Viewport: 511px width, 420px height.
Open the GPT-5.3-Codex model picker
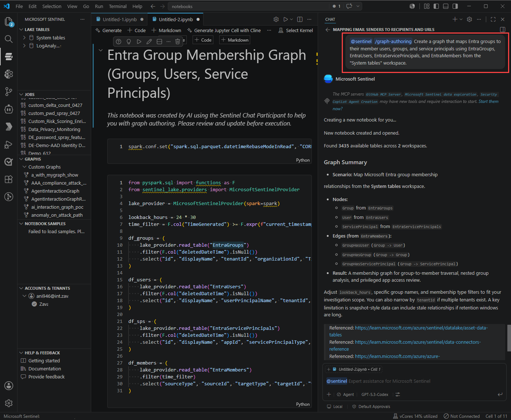pyautogui.click(x=375, y=394)
